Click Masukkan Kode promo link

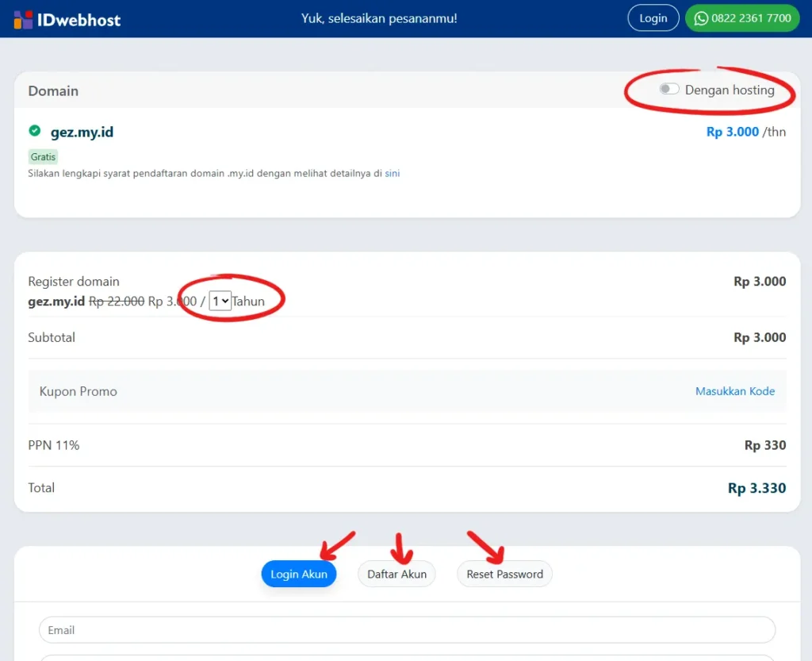[x=735, y=391]
